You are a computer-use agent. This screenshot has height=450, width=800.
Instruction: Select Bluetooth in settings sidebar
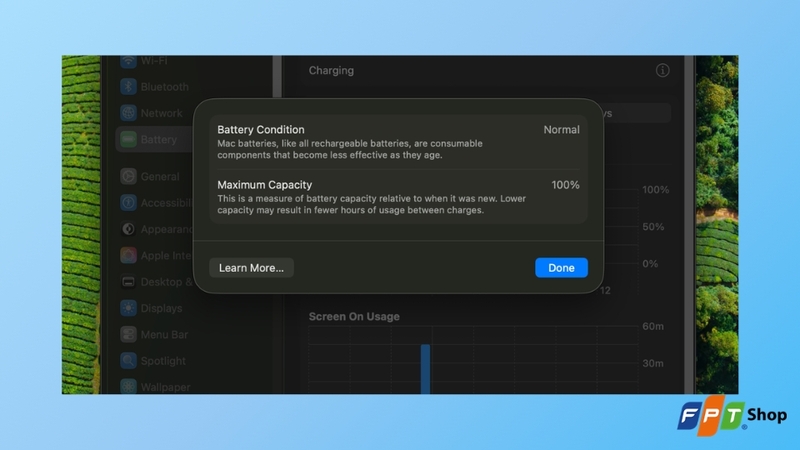pyautogui.click(x=164, y=87)
